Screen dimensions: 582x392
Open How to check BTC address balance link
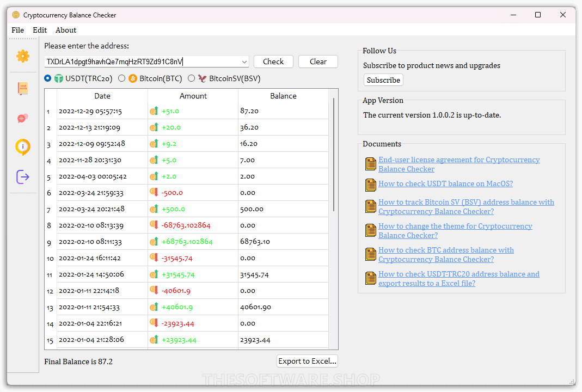click(446, 255)
